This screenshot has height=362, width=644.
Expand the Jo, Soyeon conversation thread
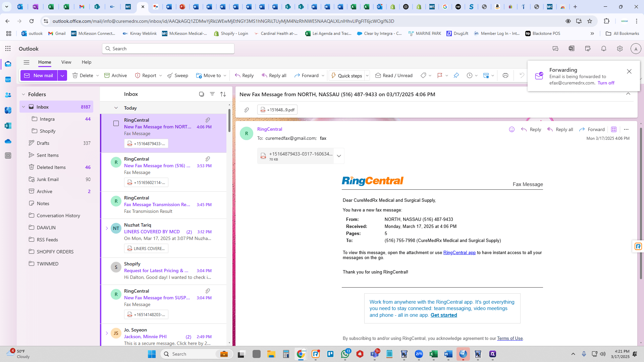click(x=107, y=333)
